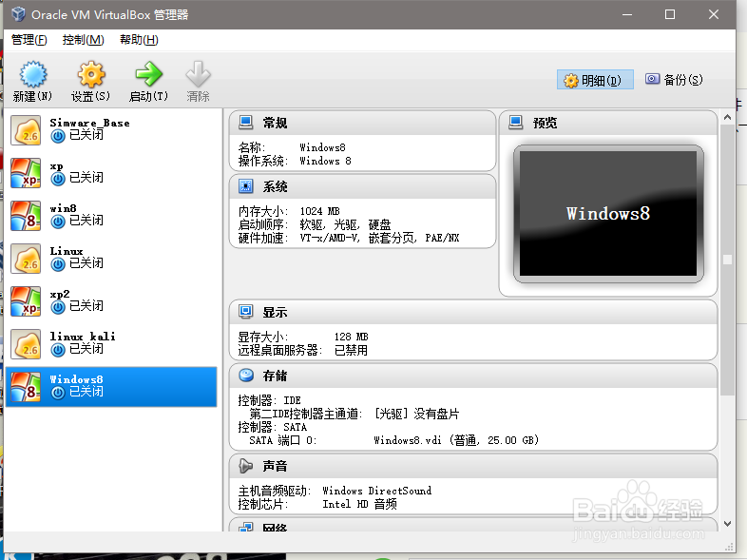Click the boot order 软驱, 光驱, 硬盘 text

pos(345,224)
